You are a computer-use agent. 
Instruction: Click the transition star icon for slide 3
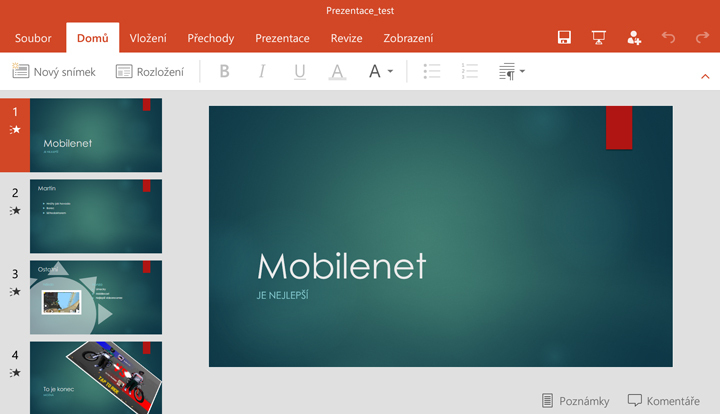coord(15,292)
